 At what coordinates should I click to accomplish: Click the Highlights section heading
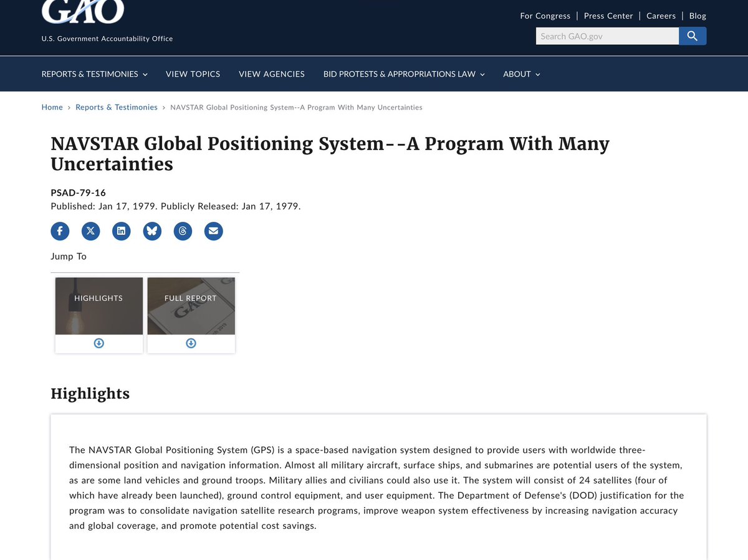tap(90, 394)
